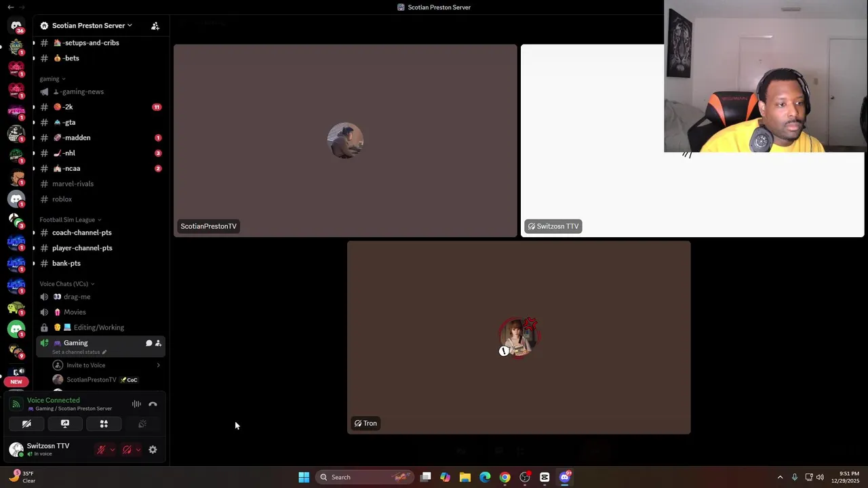This screenshot has height=488, width=868.
Task: Open the player-channel-pts channel
Action: (100, 248)
